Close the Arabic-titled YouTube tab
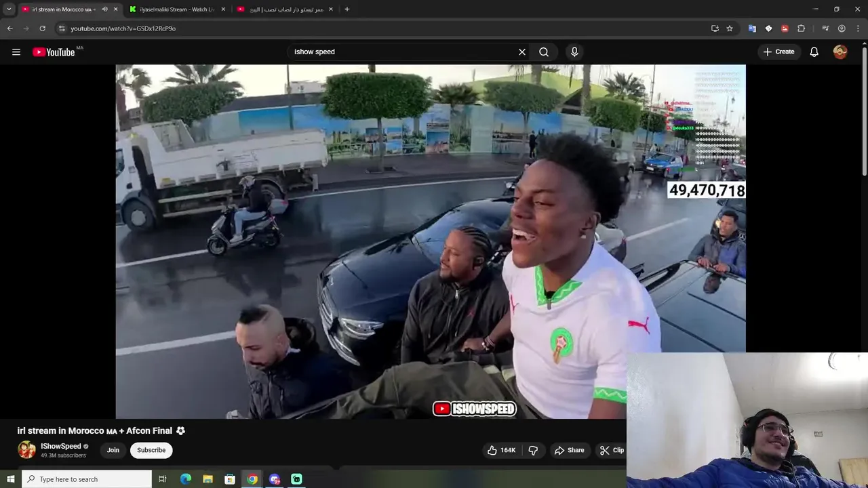The width and height of the screenshot is (868, 488). pos(331,9)
